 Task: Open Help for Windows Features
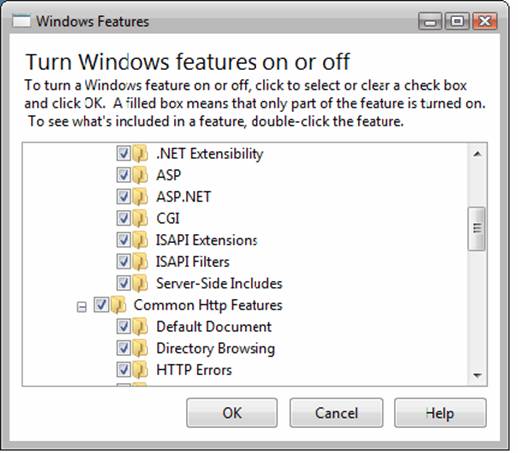[440, 413]
